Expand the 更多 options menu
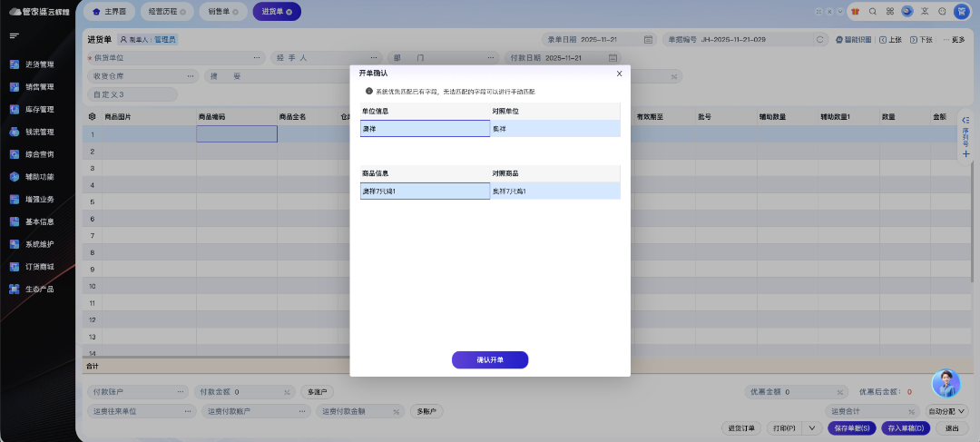 pos(954,40)
